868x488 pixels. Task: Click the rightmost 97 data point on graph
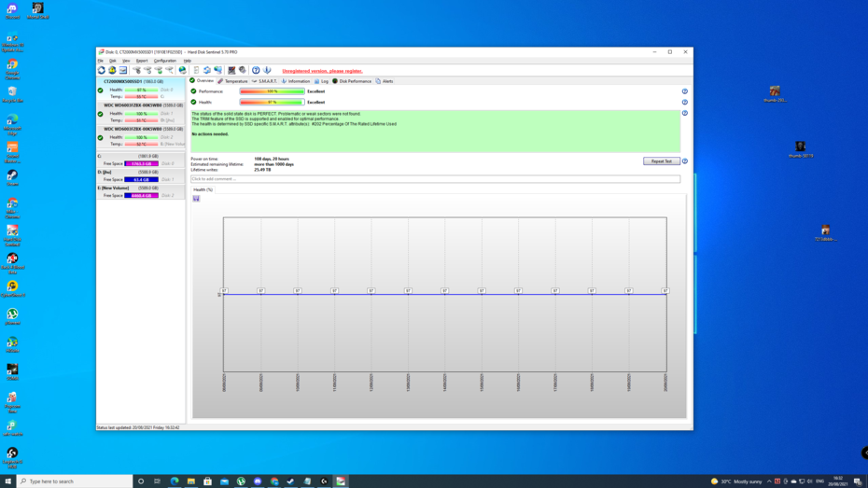click(x=665, y=290)
